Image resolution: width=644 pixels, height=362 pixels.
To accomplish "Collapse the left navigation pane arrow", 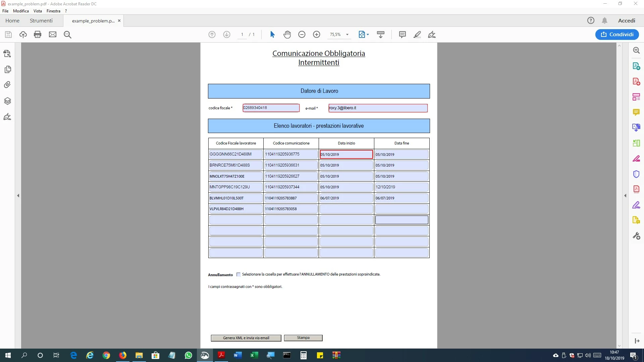I will (x=18, y=195).
